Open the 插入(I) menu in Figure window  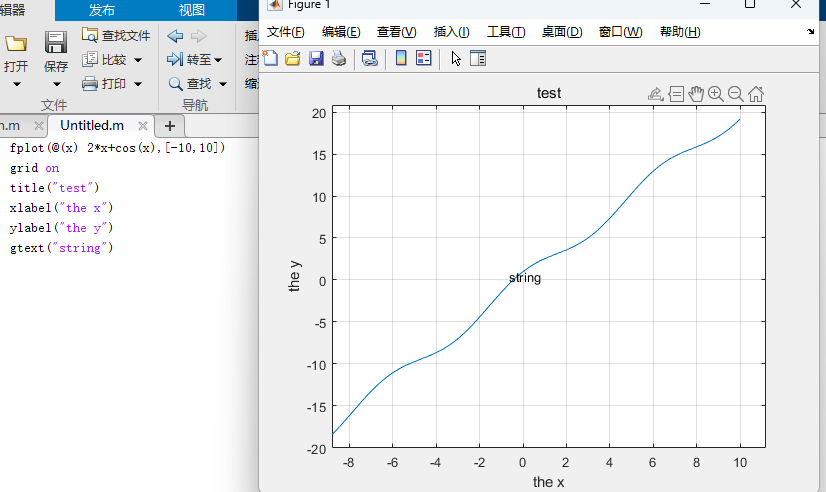pyautogui.click(x=451, y=32)
